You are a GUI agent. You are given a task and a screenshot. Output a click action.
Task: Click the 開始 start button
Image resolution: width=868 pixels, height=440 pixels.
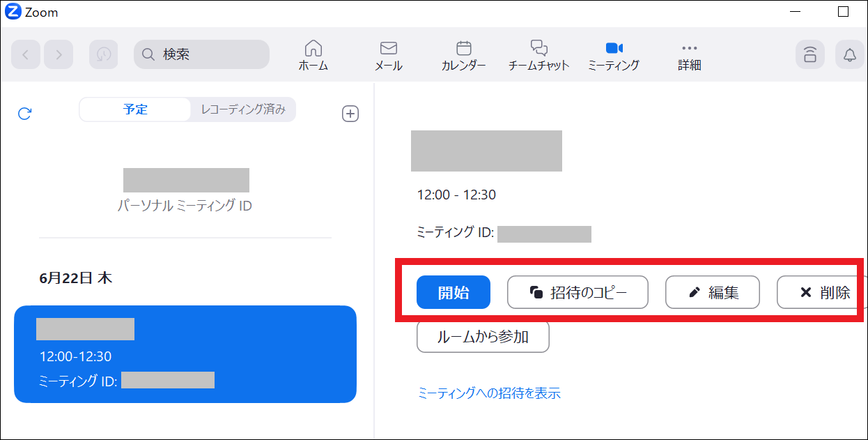pos(454,292)
